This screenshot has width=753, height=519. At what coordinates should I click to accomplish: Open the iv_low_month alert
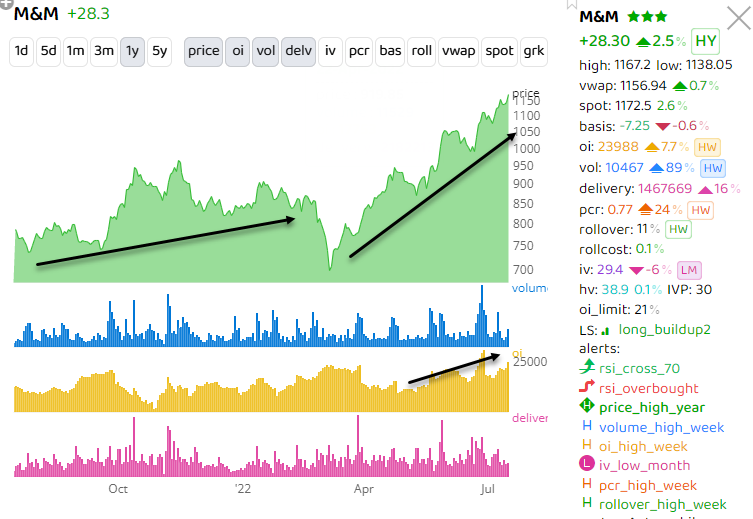[x=644, y=466]
